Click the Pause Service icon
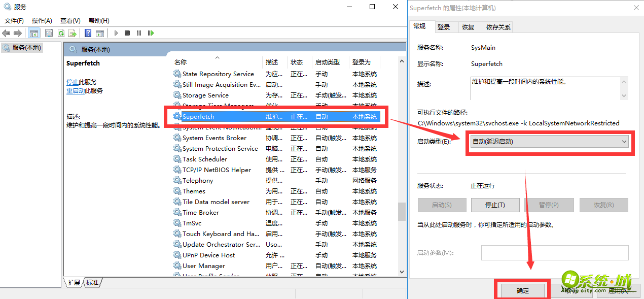This screenshot has height=299, width=644. pyautogui.click(x=139, y=32)
